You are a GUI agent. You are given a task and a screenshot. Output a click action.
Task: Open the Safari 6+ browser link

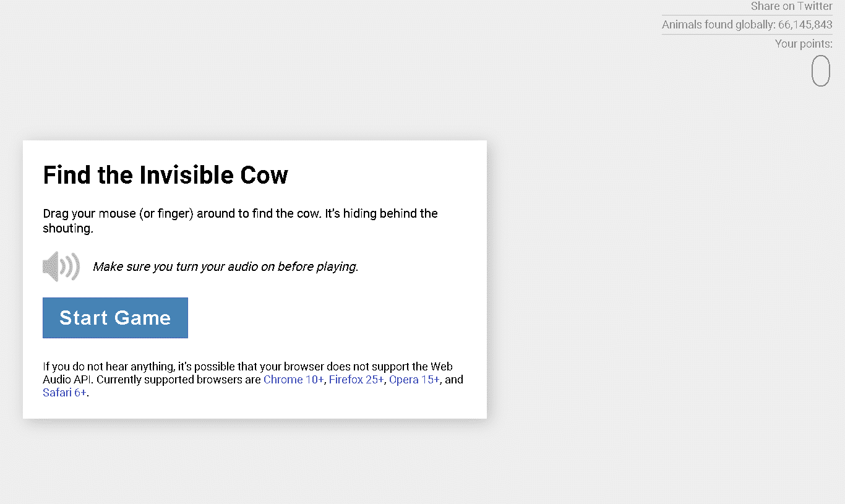coord(65,393)
